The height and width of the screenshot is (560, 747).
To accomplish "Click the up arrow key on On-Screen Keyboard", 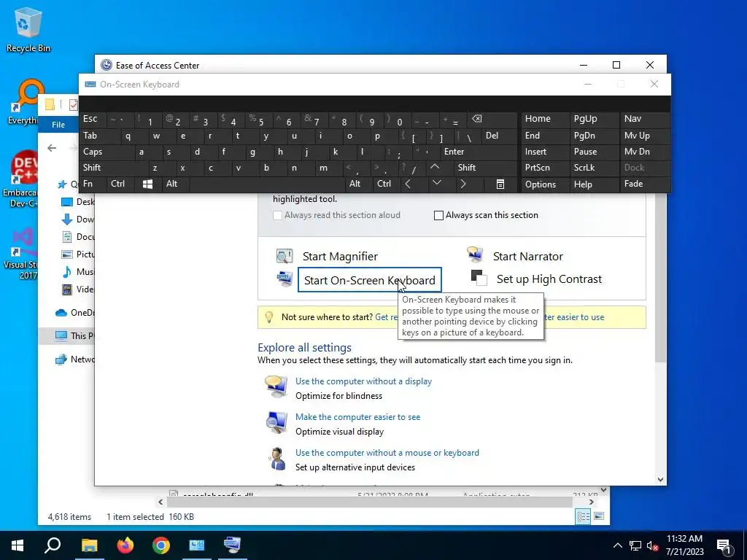I will [x=435, y=168].
